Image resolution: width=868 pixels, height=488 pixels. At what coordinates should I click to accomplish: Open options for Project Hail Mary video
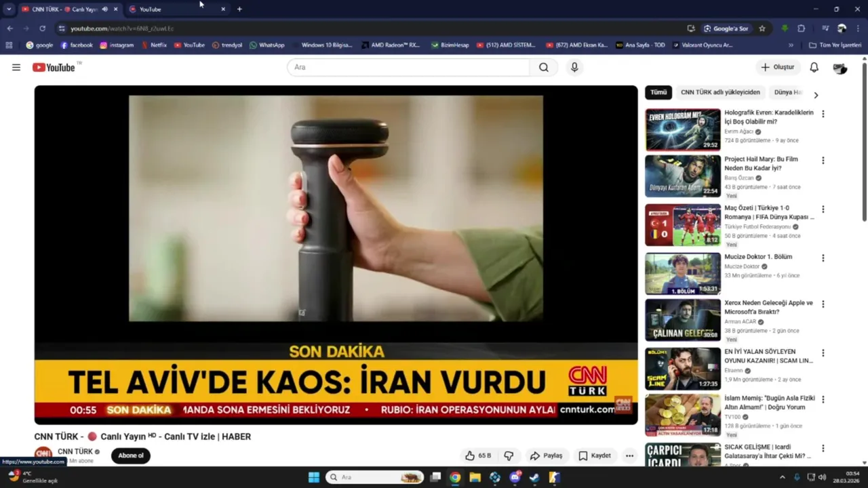(x=823, y=161)
